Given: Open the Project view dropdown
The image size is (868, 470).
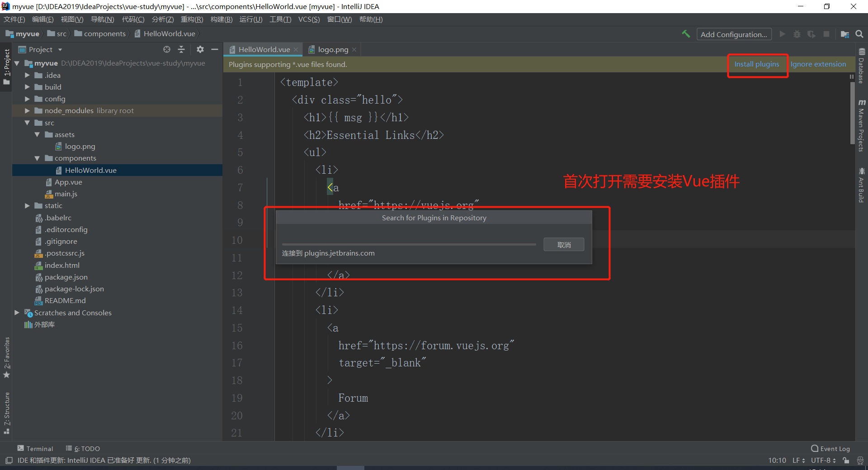Looking at the screenshot, I should click(x=45, y=49).
